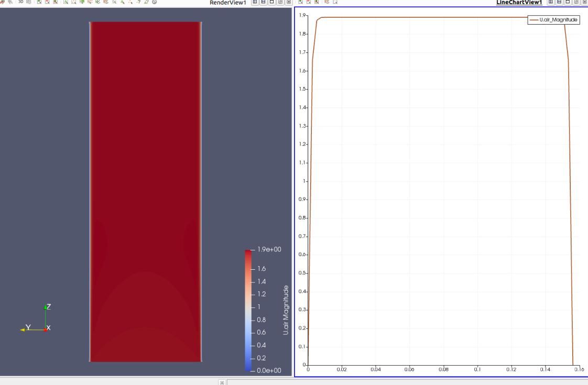Activate Interactive Select Cells tool
The width and height of the screenshot is (588, 385).
tap(123, 2)
